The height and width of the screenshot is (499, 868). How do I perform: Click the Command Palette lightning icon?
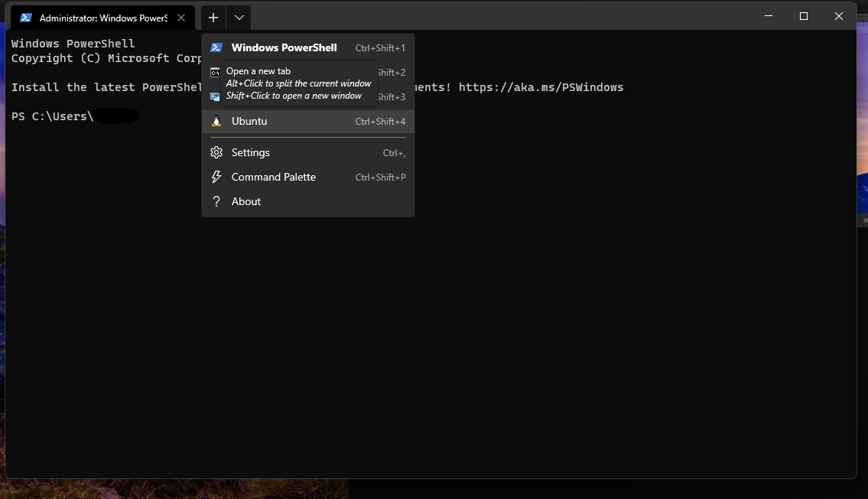(216, 178)
